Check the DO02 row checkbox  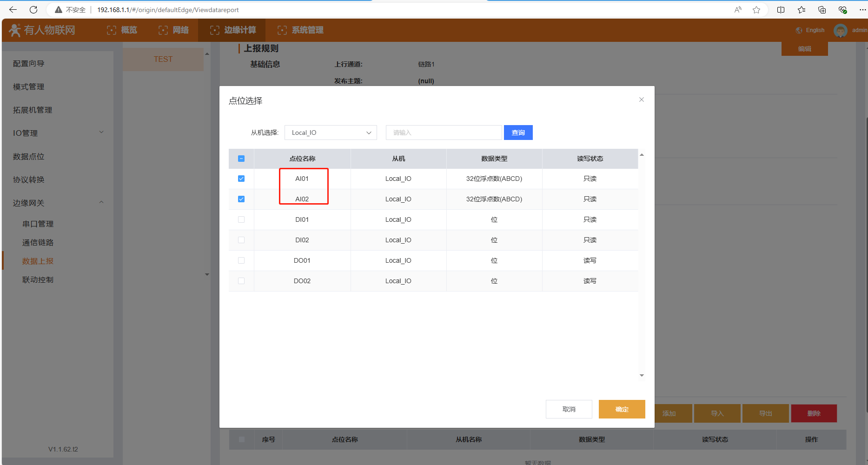241,281
